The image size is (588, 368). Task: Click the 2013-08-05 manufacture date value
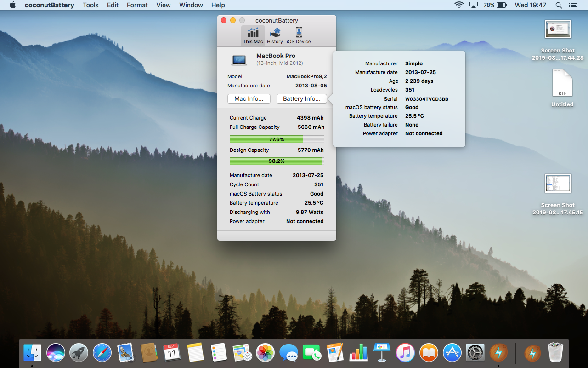coord(311,86)
